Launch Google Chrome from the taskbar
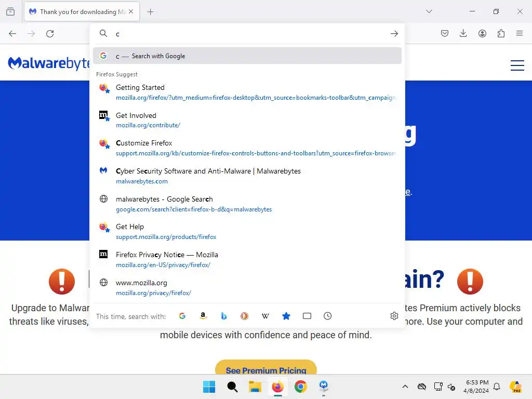 pos(301,387)
